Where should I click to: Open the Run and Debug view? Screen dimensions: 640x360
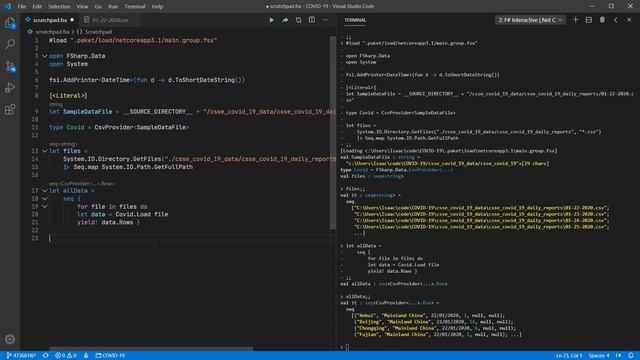tap(10, 88)
